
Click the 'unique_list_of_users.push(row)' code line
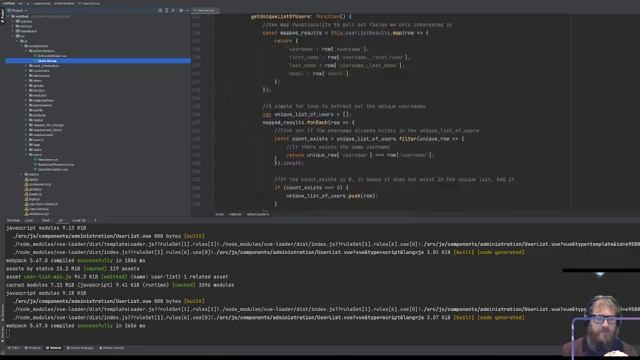click(x=331, y=196)
